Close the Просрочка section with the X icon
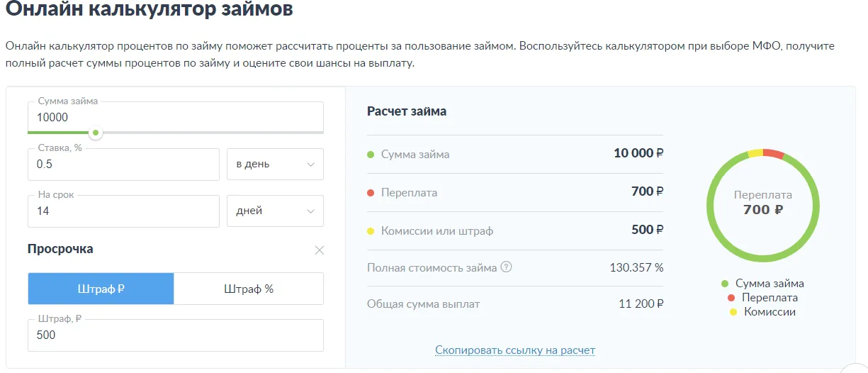The image size is (868, 373). [x=320, y=250]
